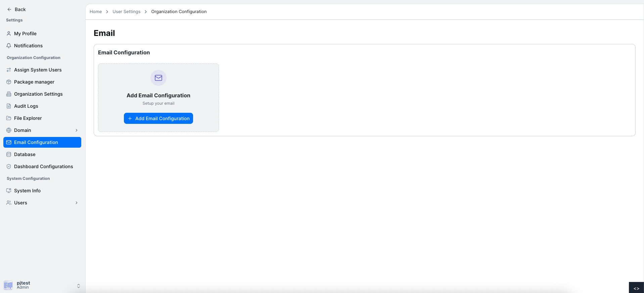Click the Email Configuration envelope icon in sidebar

point(9,142)
